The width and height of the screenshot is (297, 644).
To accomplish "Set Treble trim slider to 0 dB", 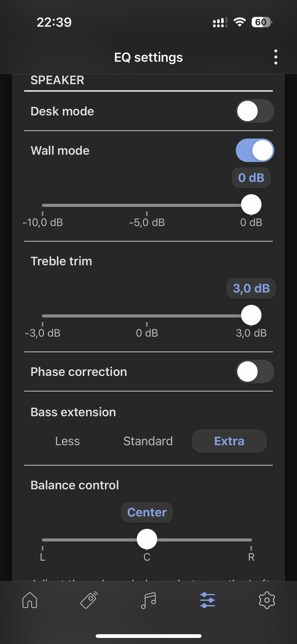I will pyautogui.click(x=147, y=316).
